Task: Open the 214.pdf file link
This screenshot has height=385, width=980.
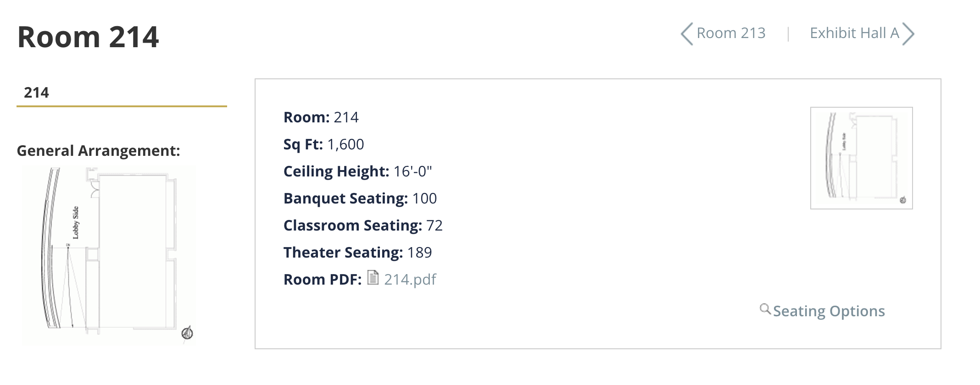Action: (x=410, y=280)
